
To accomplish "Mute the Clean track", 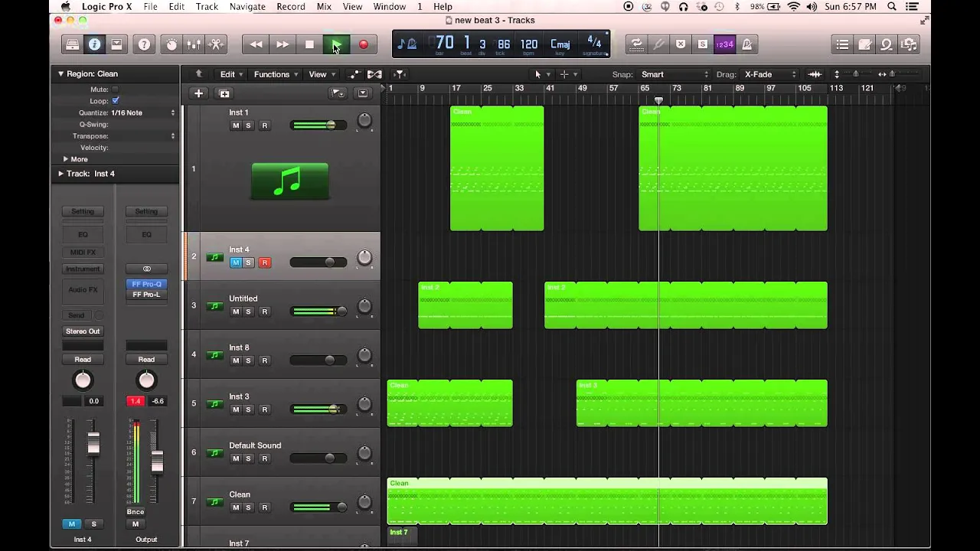I will click(x=236, y=507).
